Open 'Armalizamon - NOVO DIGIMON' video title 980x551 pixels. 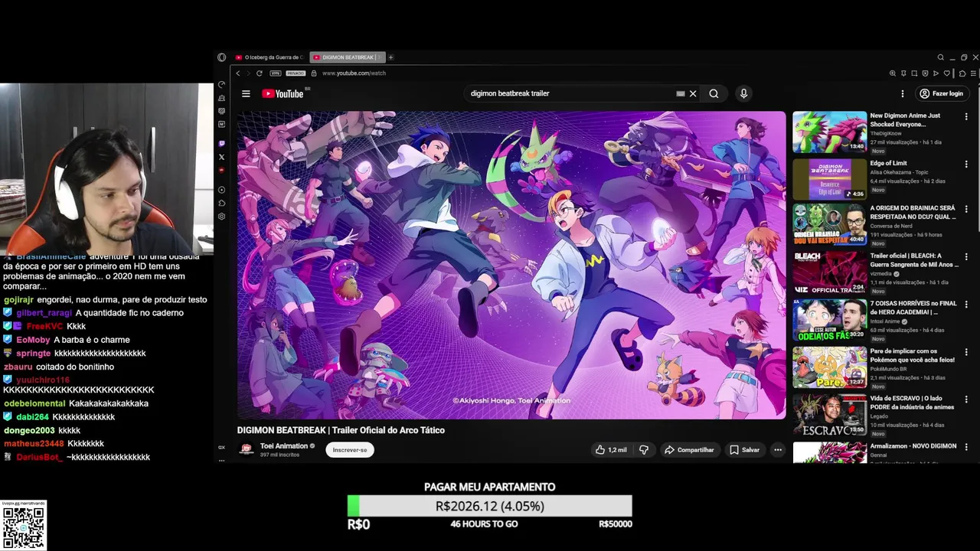tap(913, 446)
